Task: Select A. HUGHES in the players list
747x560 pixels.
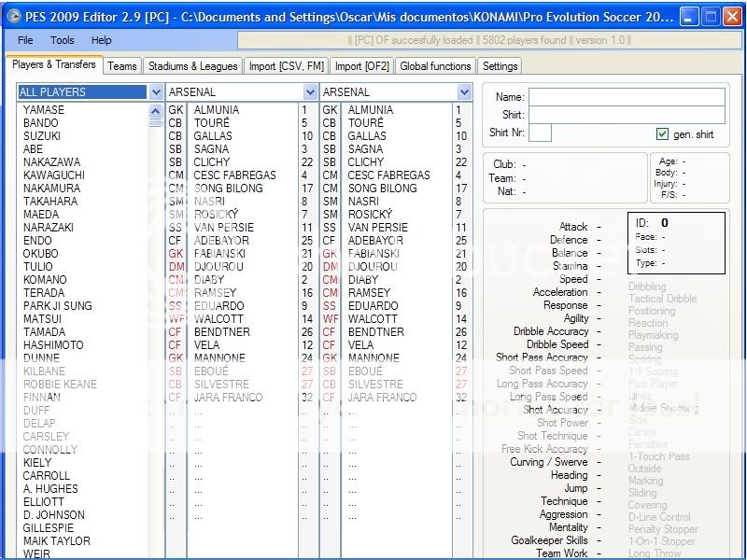Action: [x=50, y=489]
